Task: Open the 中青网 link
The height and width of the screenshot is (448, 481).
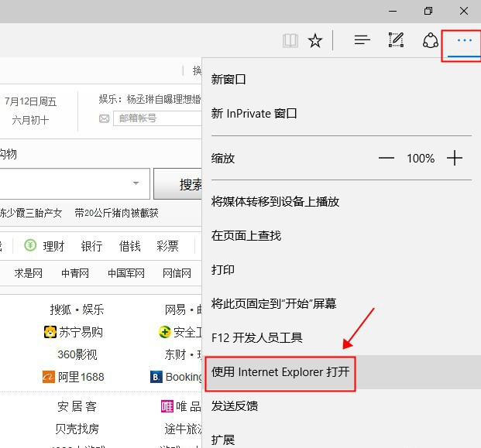Action: pyautogui.click(x=75, y=273)
